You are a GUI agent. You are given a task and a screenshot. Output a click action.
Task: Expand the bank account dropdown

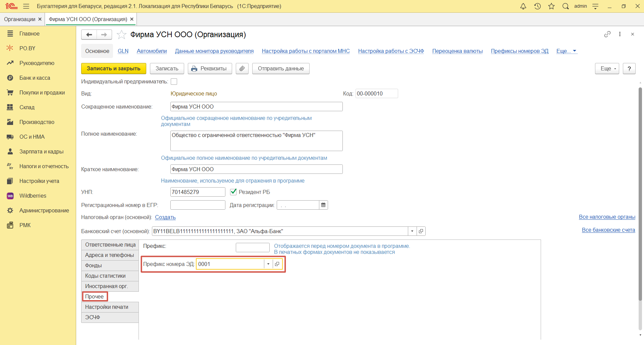click(x=412, y=231)
